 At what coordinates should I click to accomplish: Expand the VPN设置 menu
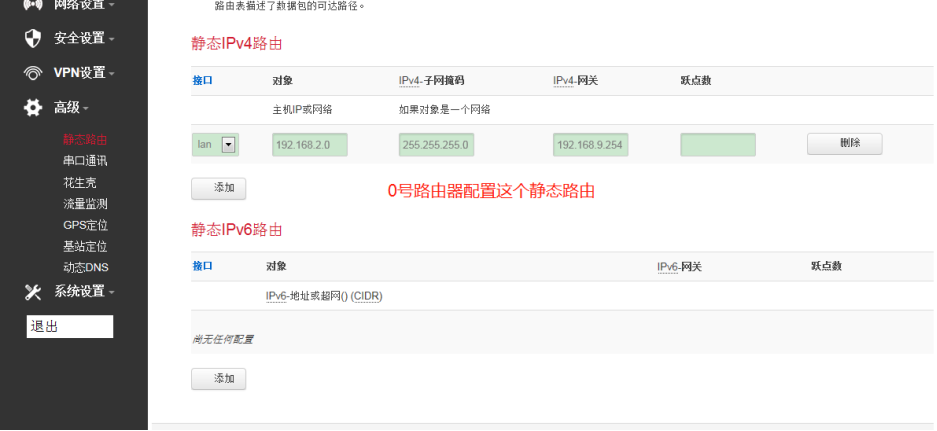point(84,73)
